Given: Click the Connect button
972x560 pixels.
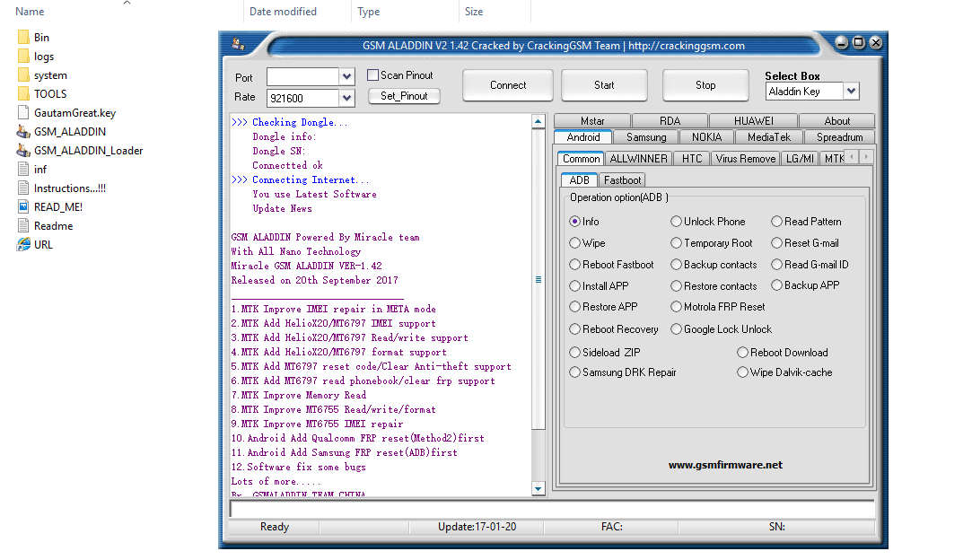Looking at the screenshot, I should (508, 85).
